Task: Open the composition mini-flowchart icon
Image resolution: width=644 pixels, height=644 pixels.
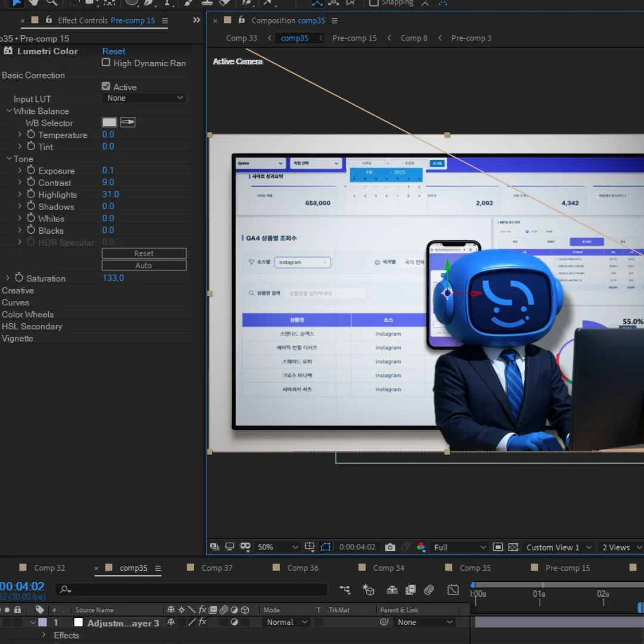Action: 345,590
